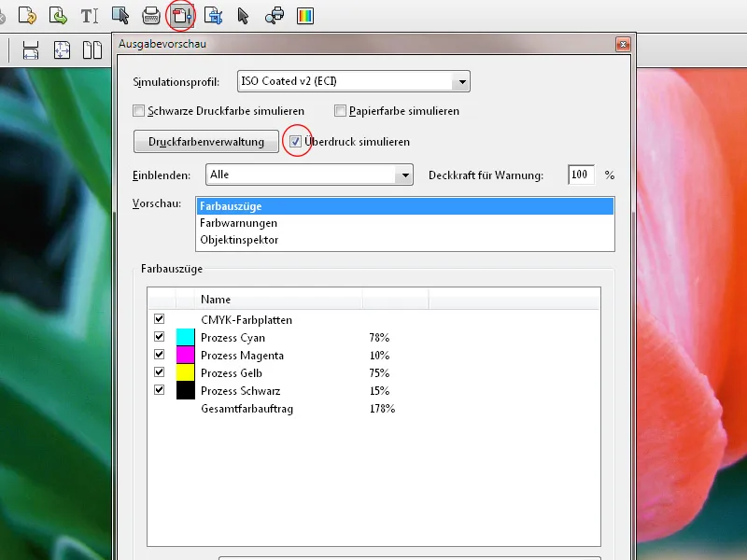Click the 75% yellow value
747x560 pixels.
pos(379,372)
